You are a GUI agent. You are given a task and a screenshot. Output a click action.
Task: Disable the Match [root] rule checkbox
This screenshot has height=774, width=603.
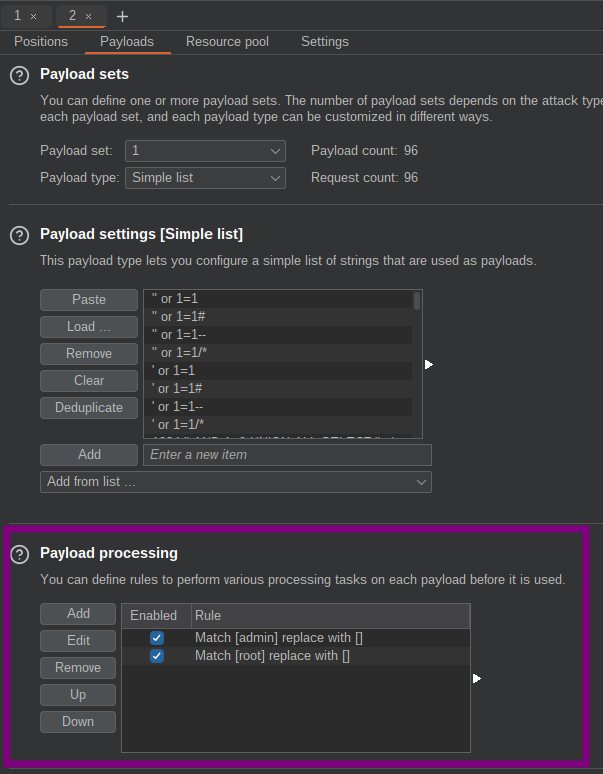coord(157,656)
